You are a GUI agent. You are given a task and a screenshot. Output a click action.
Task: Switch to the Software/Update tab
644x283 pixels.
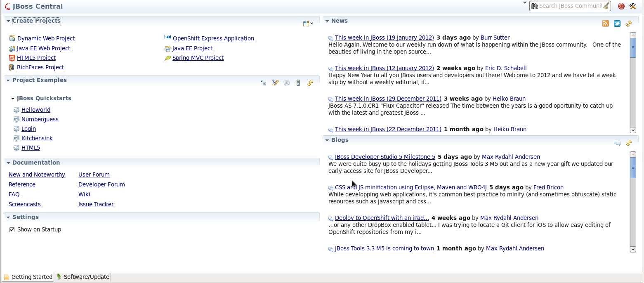(x=83, y=277)
